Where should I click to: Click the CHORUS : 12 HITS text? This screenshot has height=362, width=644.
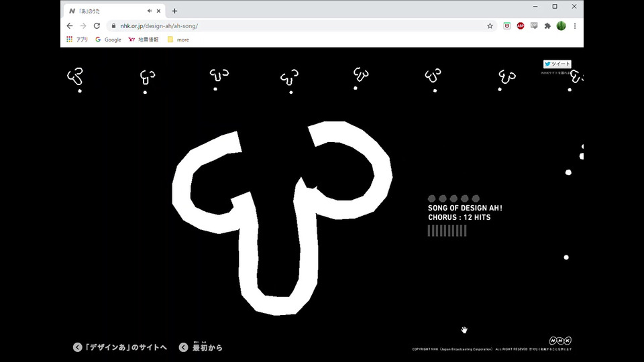point(459,217)
